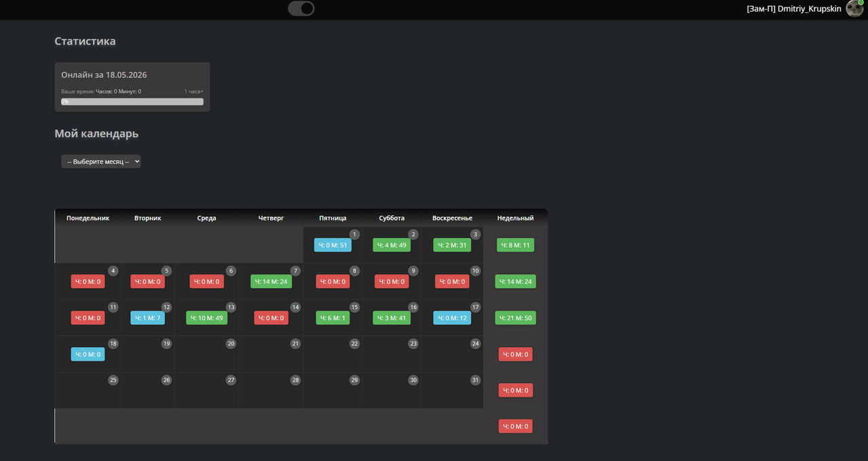Click the 'Вторник' column header
The width and height of the screenshot is (868, 461).
coord(147,218)
